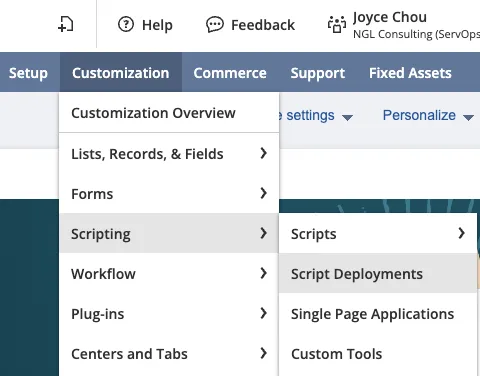Open the Workflow submenu item
480x376 pixels.
169,273
